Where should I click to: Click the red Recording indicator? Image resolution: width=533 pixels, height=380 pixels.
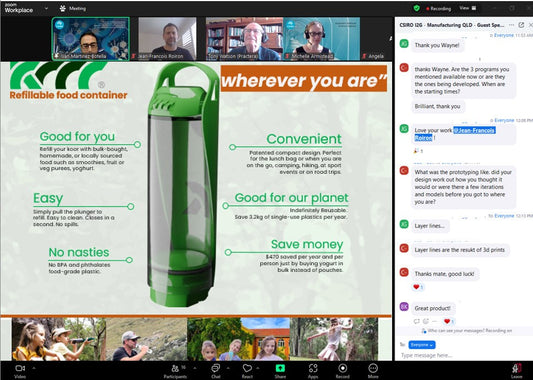(439, 8)
